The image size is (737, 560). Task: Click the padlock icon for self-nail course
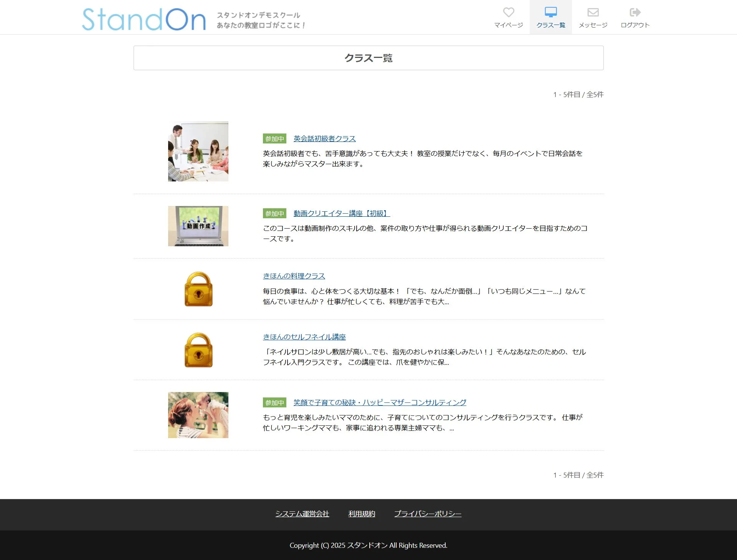tap(198, 350)
